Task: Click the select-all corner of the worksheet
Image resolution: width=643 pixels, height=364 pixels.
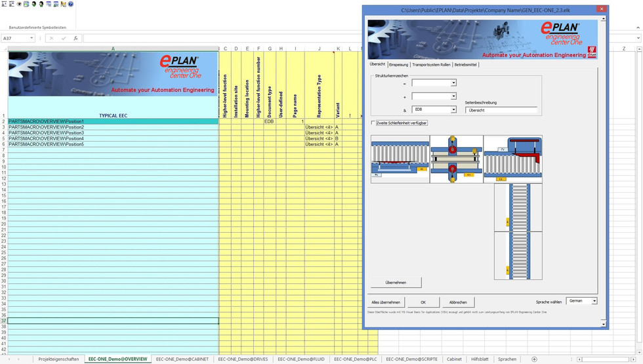Action: click(x=4, y=49)
